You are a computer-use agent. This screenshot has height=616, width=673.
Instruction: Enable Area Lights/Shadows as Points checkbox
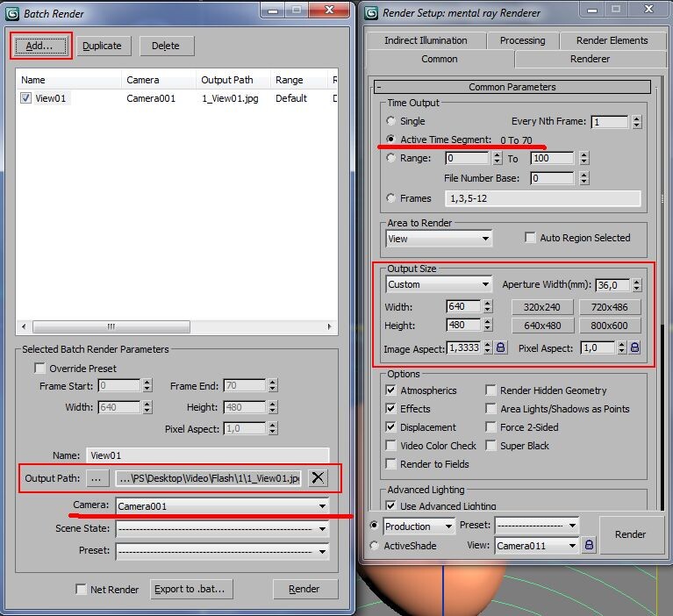(490, 408)
